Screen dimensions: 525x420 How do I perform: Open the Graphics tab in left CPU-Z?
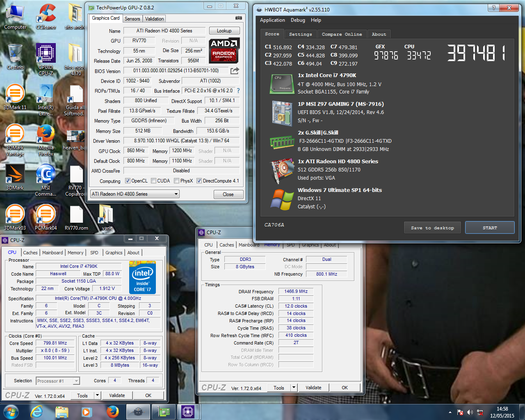tap(114, 253)
